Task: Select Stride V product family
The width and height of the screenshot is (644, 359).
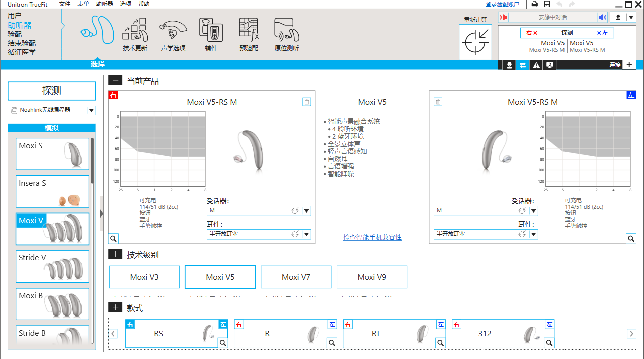Action: point(52,266)
